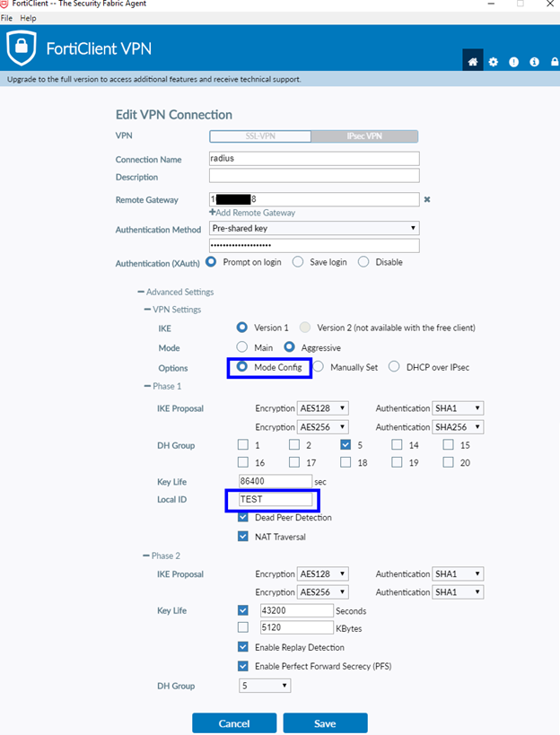
Task: Click the Local ID field
Action: pos(276,499)
